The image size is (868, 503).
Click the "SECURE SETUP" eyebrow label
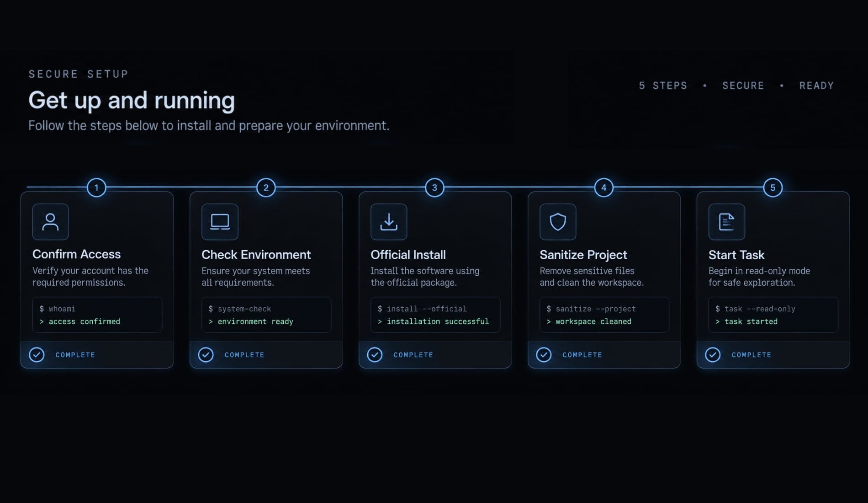79,74
